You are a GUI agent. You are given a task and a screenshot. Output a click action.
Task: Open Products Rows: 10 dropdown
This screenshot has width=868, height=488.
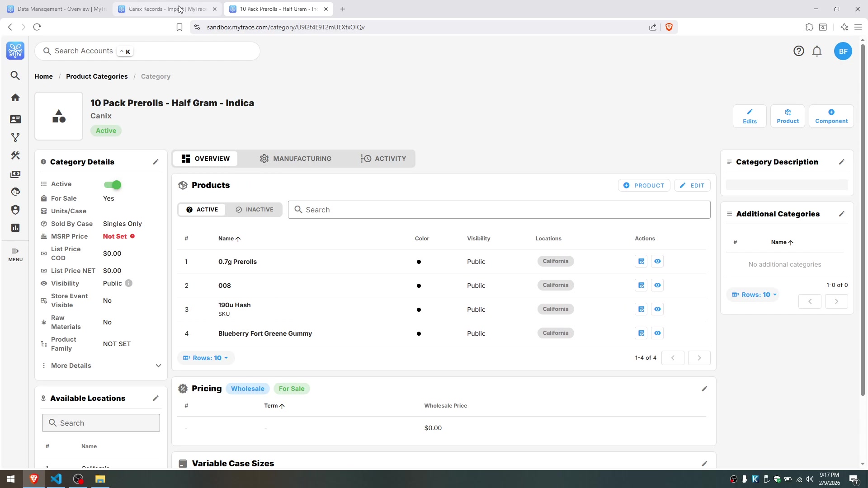coord(206,358)
